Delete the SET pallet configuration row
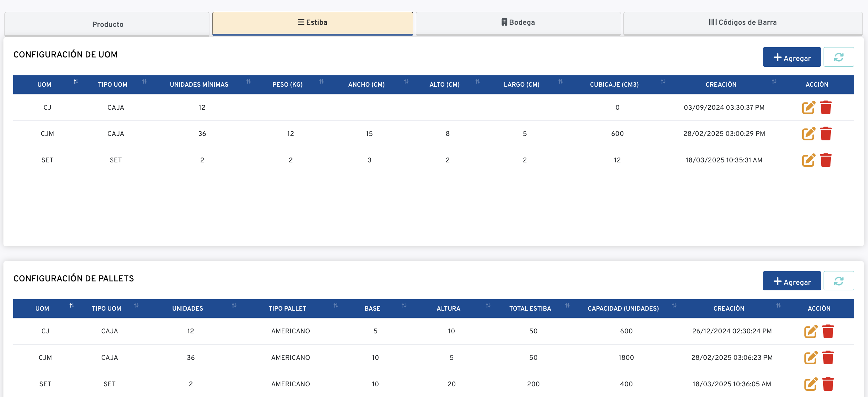 point(828,384)
